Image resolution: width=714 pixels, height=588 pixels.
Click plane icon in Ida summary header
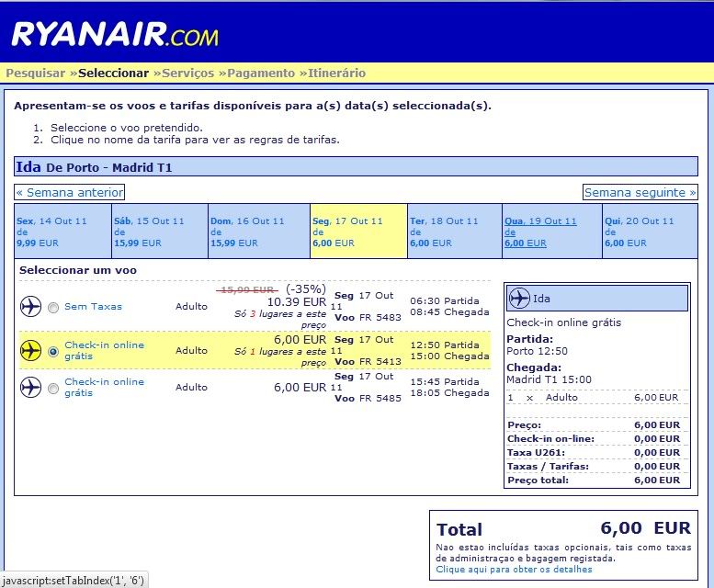[519, 299]
